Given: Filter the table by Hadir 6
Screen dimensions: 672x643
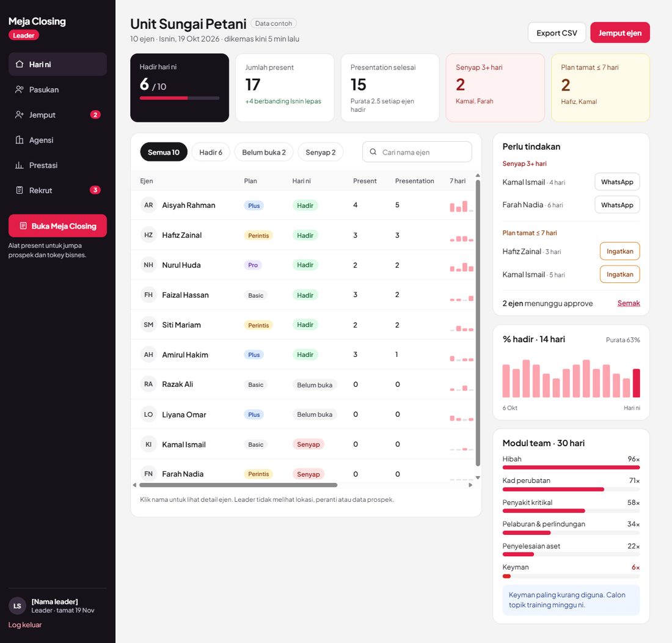Looking at the screenshot, I should 211,152.
